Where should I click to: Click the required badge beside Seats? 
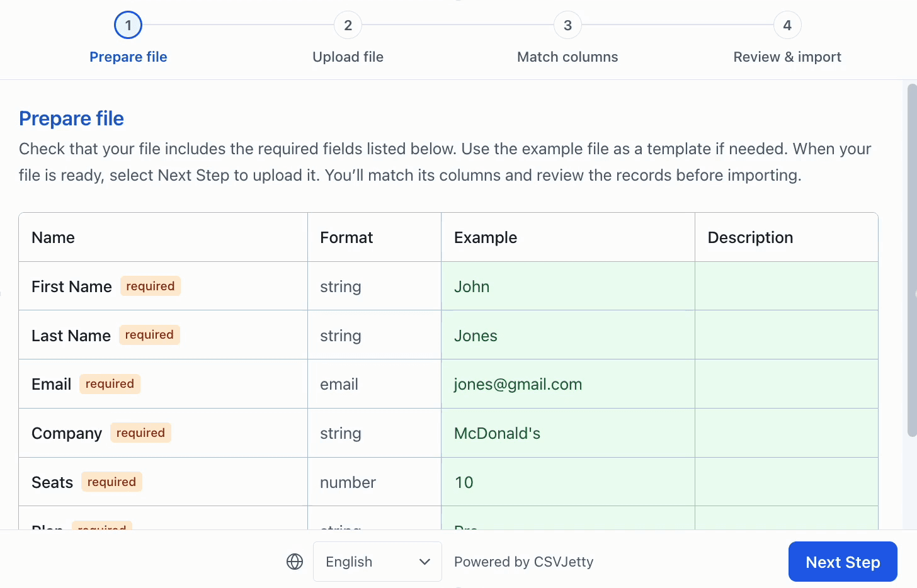tap(111, 482)
